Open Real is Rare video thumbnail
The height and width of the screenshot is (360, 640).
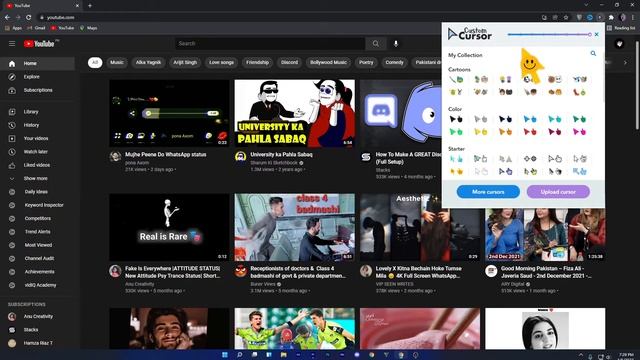[169, 227]
